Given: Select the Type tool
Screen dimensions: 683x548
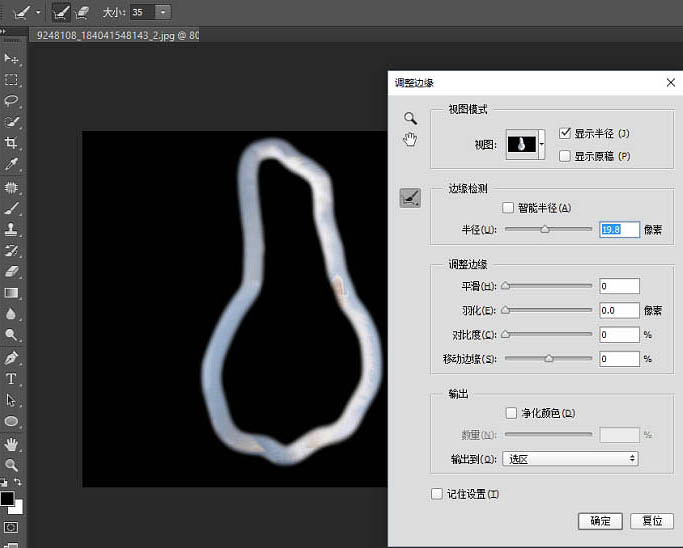Looking at the screenshot, I should 12,379.
